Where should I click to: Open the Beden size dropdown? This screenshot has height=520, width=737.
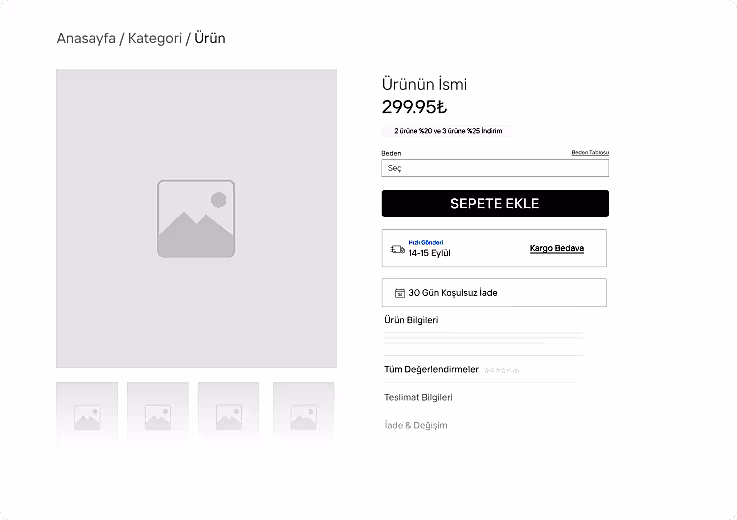(495, 168)
